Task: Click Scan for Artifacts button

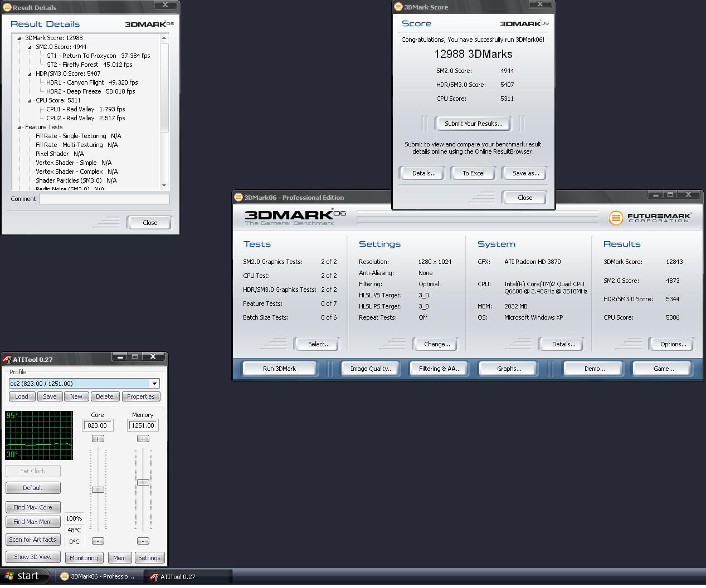Action: tap(33, 540)
